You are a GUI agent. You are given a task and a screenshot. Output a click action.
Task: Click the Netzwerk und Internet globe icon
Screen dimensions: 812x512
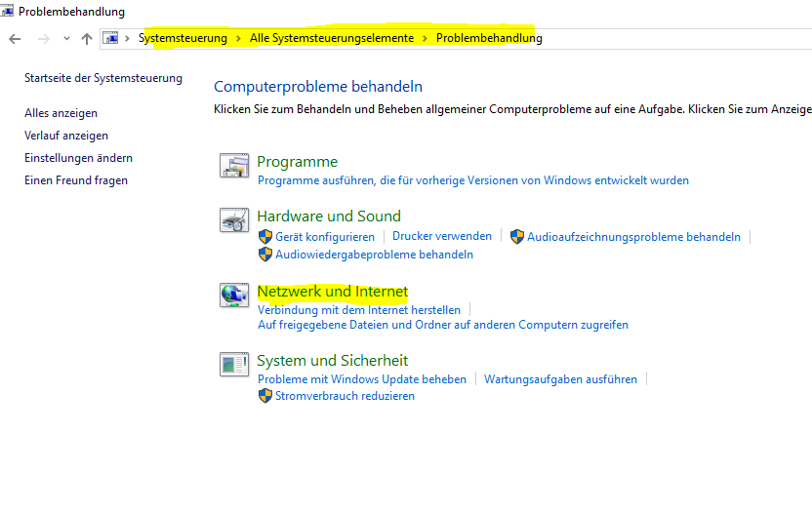point(234,295)
